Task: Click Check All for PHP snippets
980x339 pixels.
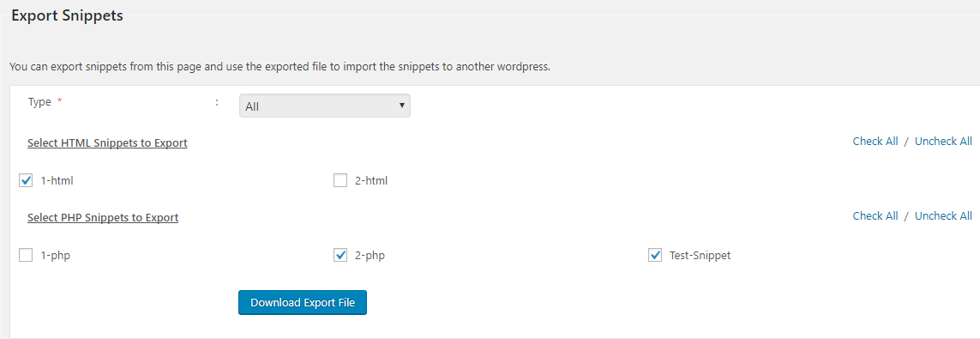Action: [875, 215]
